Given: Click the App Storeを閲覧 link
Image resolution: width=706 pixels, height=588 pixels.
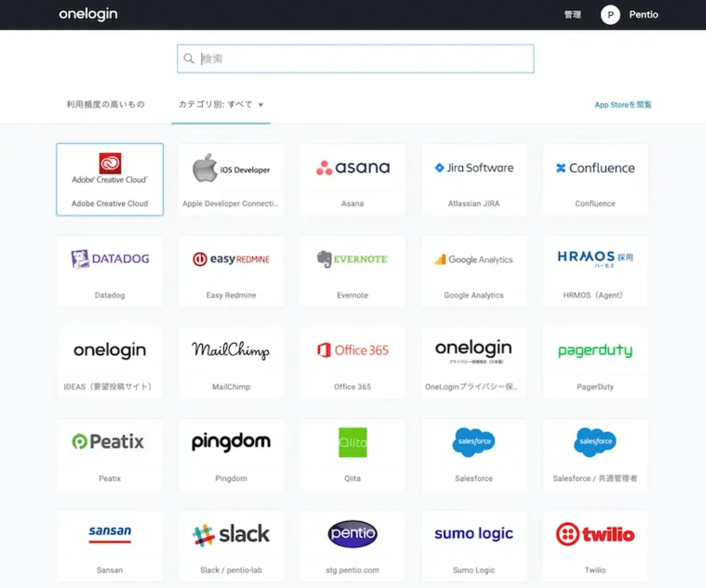Looking at the screenshot, I should coord(623,105).
